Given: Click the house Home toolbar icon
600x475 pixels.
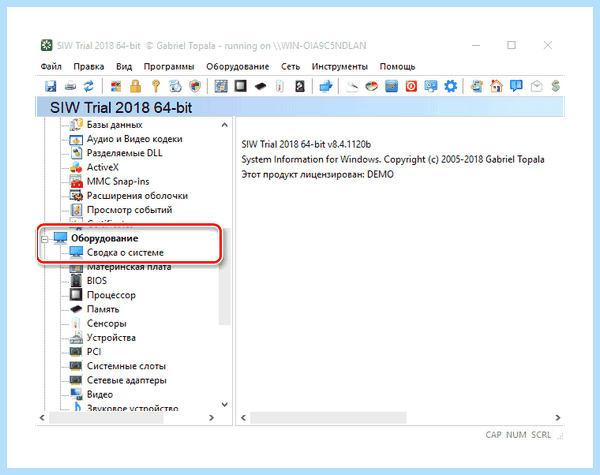Looking at the screenshot, I should click(x=496, y=86).
